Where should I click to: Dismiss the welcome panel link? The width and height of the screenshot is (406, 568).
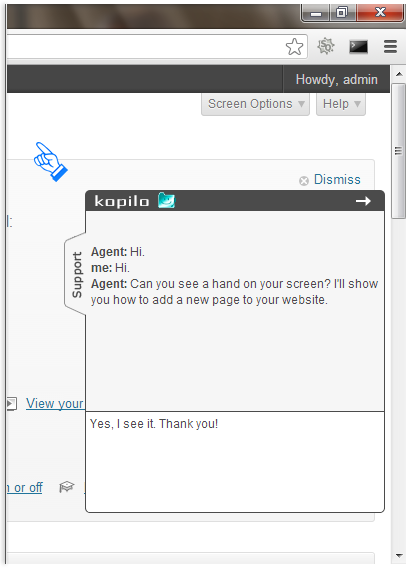[337, 180]
